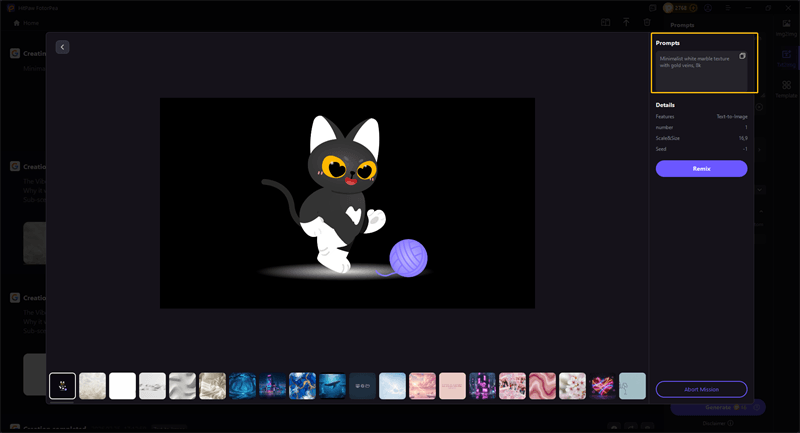Click the Abort Mission button
This screenshot has height=433, width=800.
[x=701, y=389]
